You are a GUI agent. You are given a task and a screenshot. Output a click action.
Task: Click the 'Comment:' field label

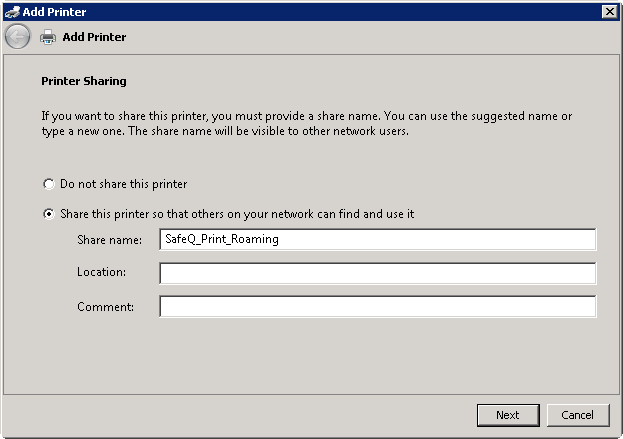coord(105,307)
